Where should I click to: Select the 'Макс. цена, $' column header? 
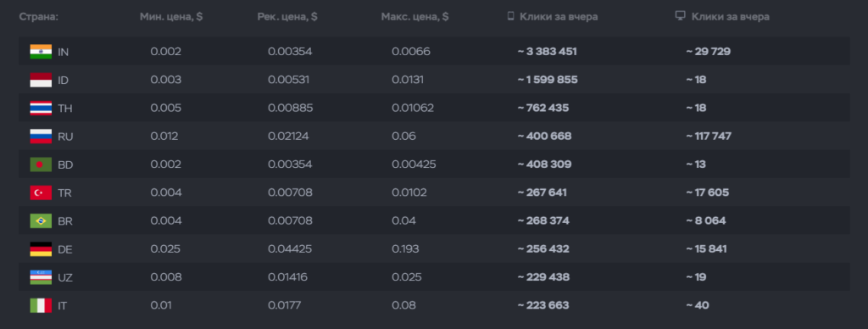pyautogui.click(x=415, y=17)
